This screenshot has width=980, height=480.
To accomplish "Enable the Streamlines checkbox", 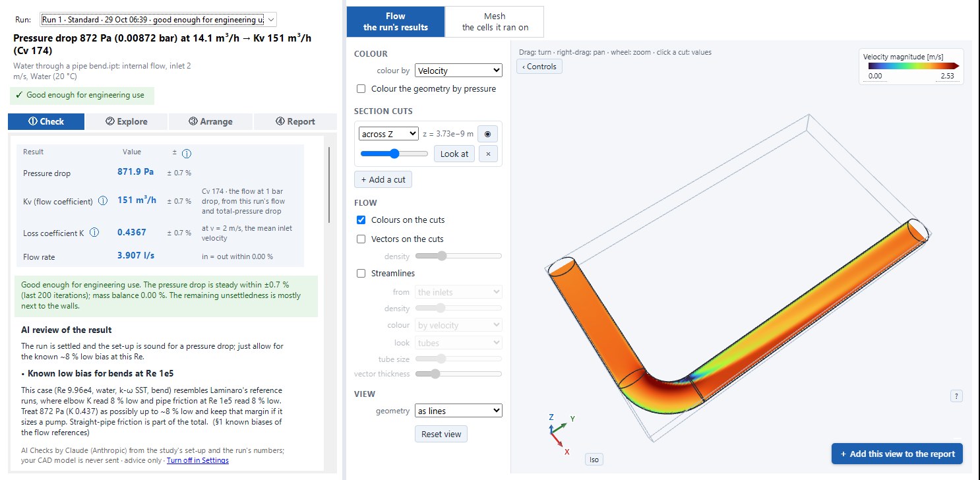I will (x=361, y=273).
